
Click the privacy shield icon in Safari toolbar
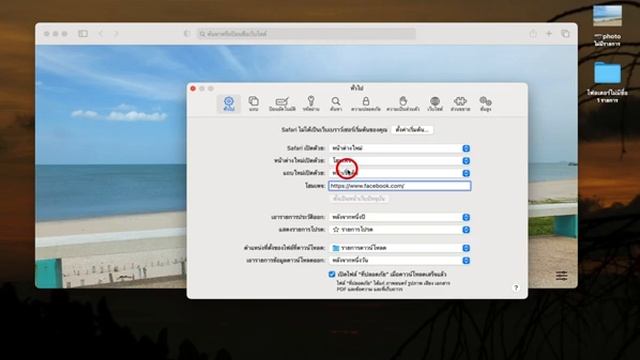(187, 33)
